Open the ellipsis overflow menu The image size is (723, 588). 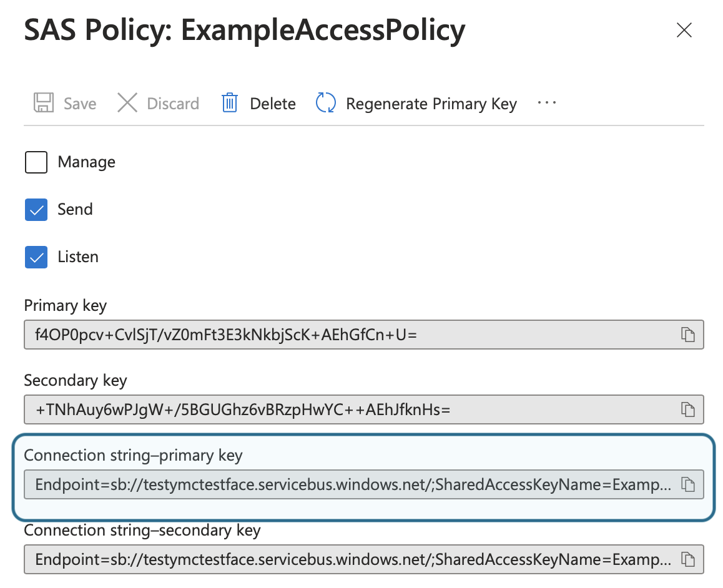click(x=547, y=103)
